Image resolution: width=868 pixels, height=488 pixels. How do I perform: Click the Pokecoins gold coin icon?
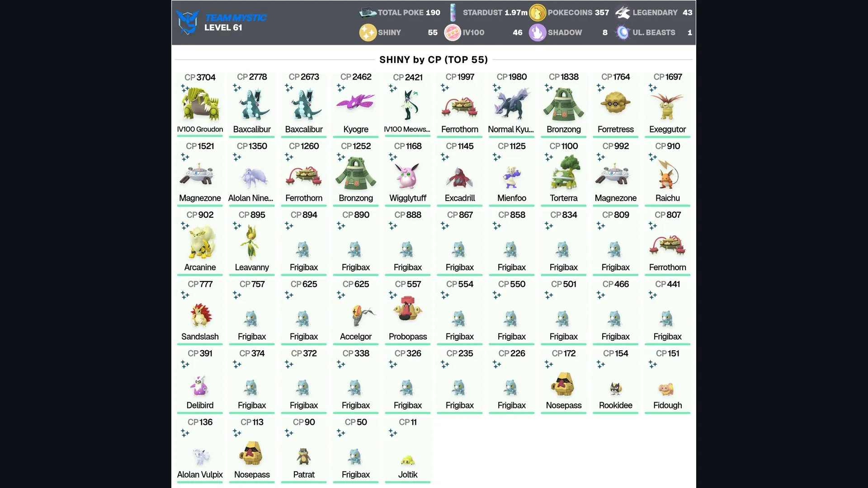click(538, 13)
